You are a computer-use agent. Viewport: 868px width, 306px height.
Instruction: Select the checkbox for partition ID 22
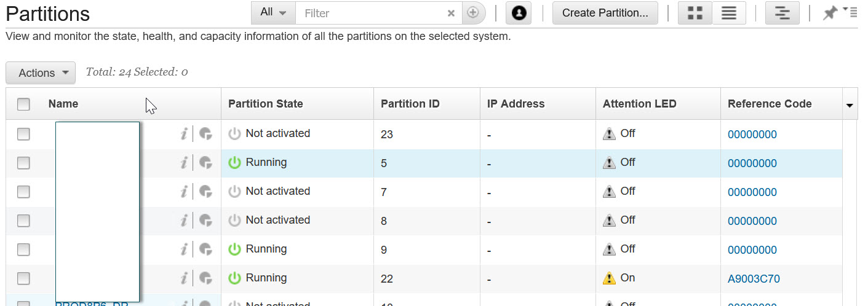23,278
